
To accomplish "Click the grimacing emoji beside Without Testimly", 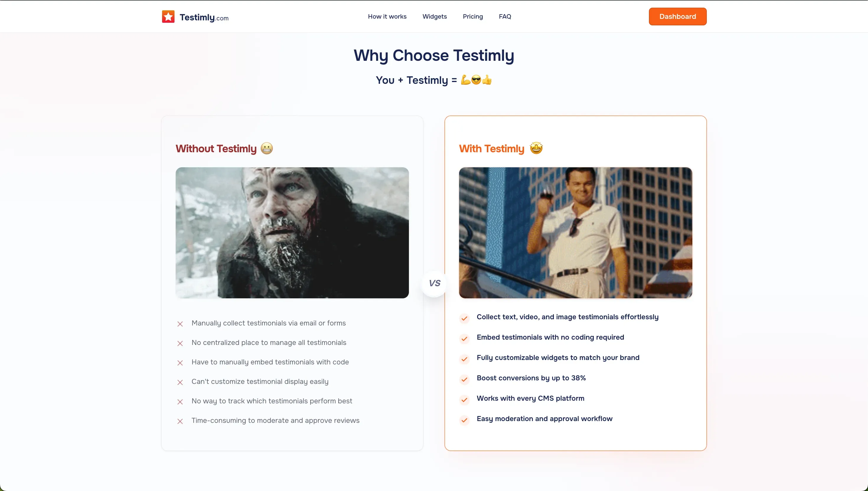I will 267,148.
